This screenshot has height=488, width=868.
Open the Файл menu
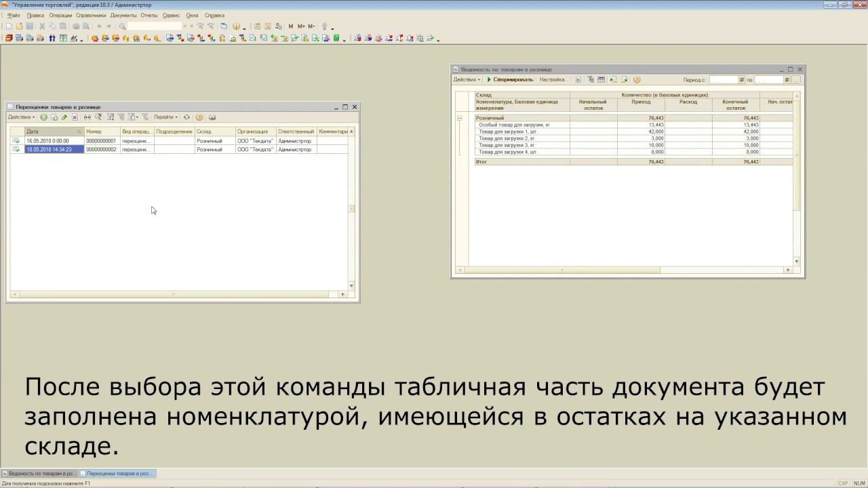click(14, 15)
